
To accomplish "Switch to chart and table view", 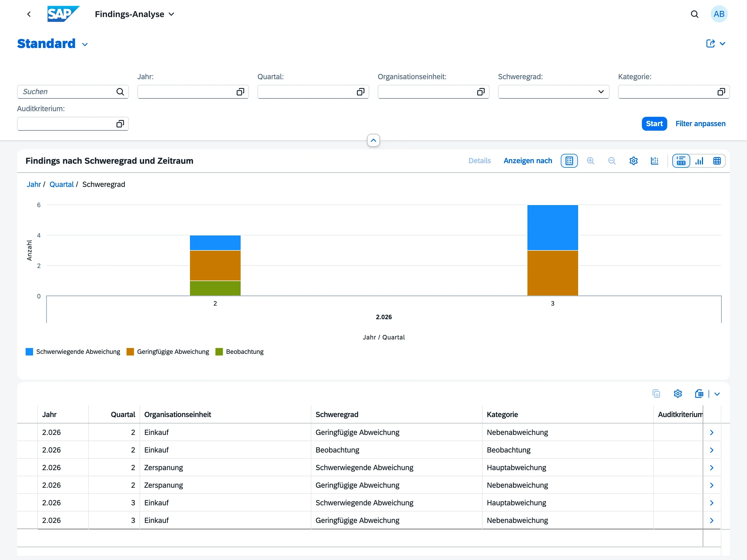I will click(x=681, y=161).
